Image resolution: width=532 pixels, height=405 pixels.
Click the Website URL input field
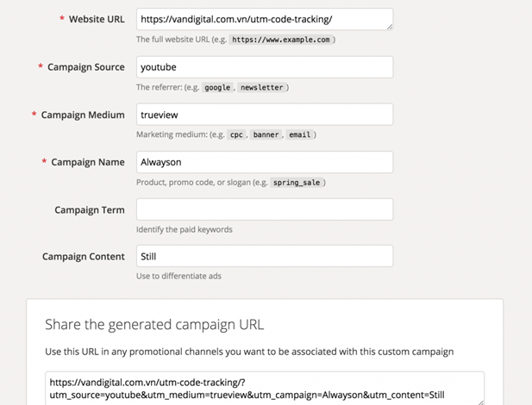tap(264, 20)
